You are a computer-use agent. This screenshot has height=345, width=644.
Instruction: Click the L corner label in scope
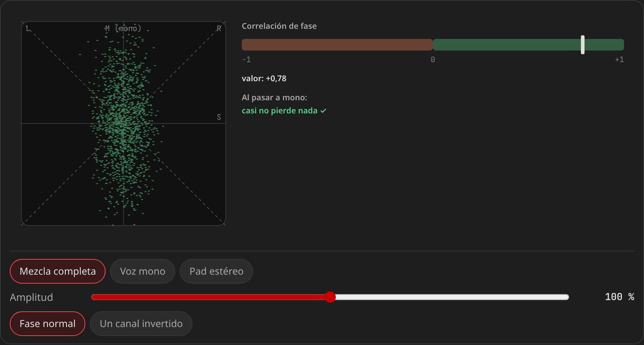coord(28,28)
